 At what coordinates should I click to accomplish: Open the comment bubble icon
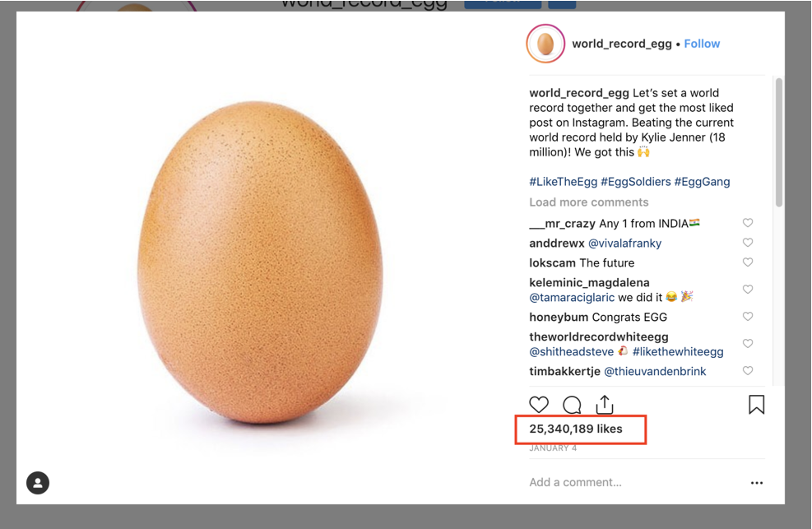[572, 405]
